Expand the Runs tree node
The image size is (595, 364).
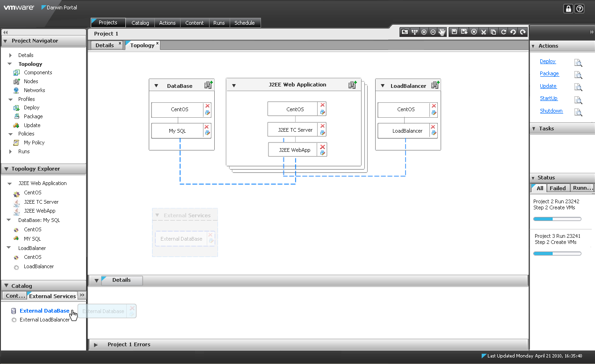10,152
